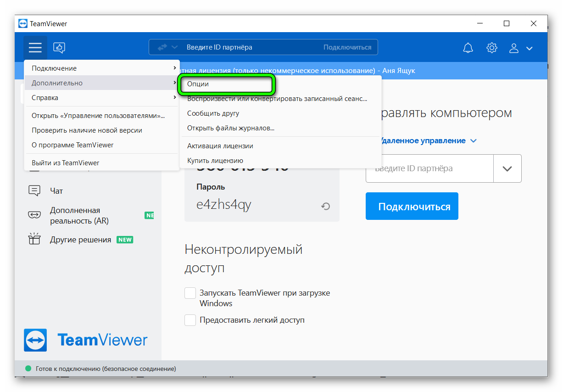Enable Запускать TeamViewer при загрузке Windows
The width and height of the screenshot is (563, 392).
(190, 293)
